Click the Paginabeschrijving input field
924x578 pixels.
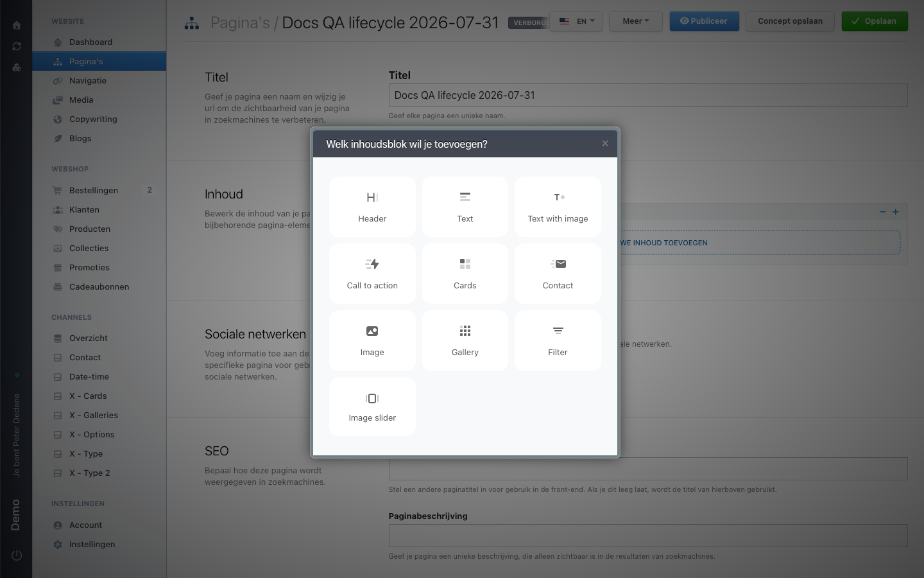tap(648, 536)
